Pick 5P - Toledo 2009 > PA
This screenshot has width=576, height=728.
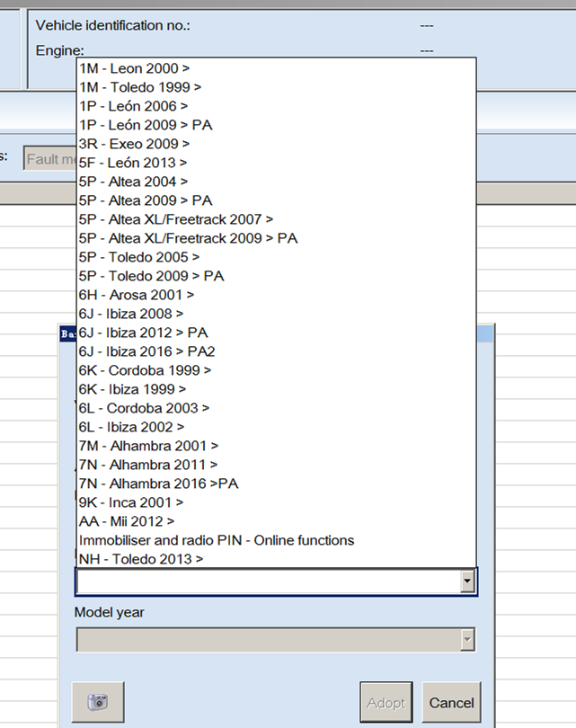click(x=276, y=276)
